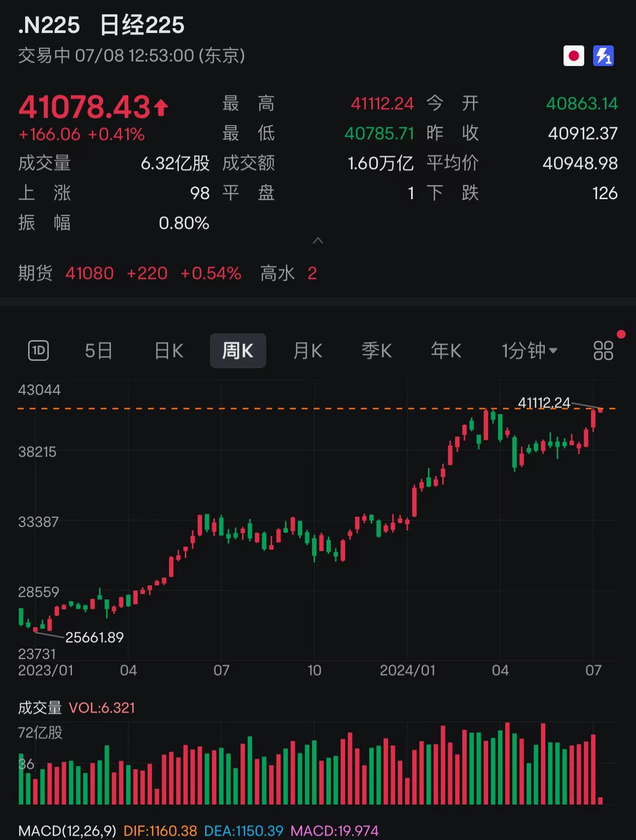The width and height of the screenshot is (636, 840).
Task: Tap the trading status line 交易中 07/08
Action: click(x=132, y=56)
